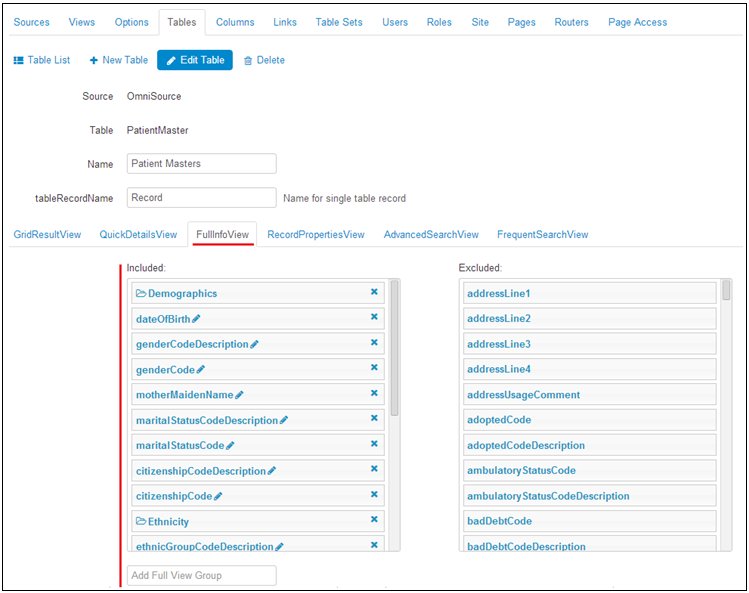Click the pencil icon next to dateOfBirth
This screenshot has width=749, height=593.
(x=197, y=319)
